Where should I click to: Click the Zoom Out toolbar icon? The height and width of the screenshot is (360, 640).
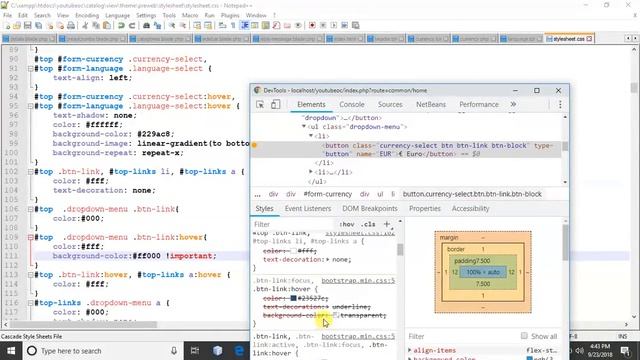(x=182, y=25)
